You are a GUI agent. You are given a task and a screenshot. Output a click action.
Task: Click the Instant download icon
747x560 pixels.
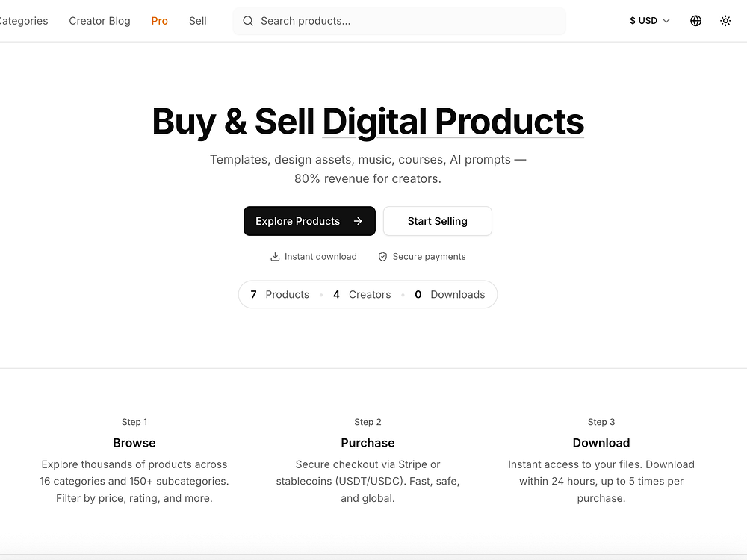tap(275, 257)
